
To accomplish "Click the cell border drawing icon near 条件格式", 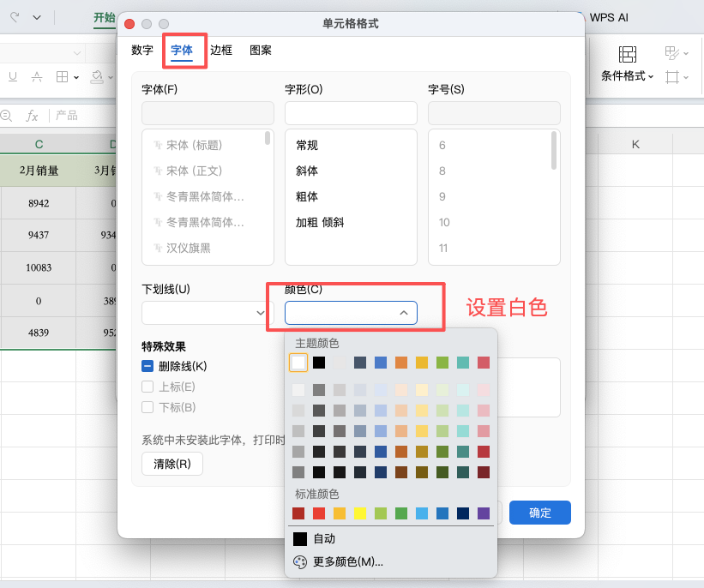I will [672, 76].
